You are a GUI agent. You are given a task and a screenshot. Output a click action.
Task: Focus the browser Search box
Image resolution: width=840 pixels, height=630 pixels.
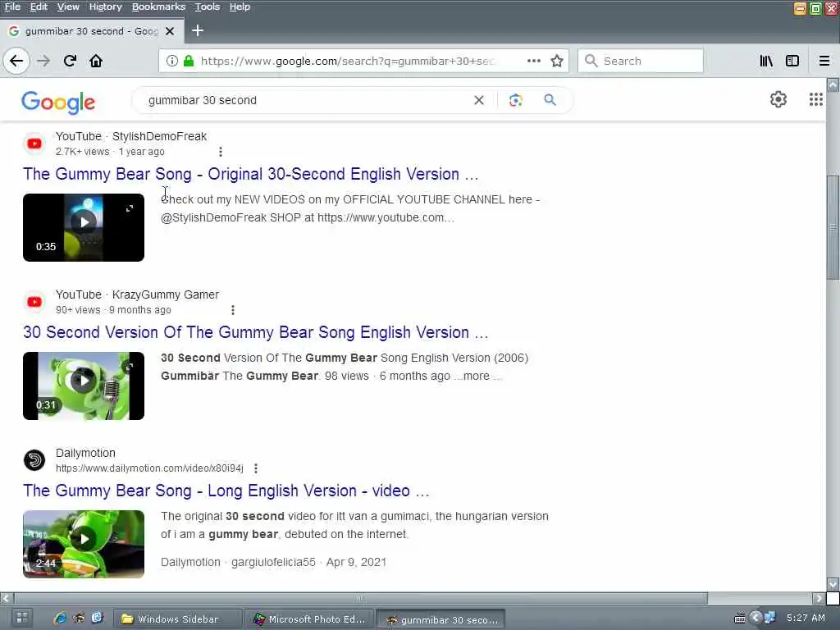coord(640,61)
